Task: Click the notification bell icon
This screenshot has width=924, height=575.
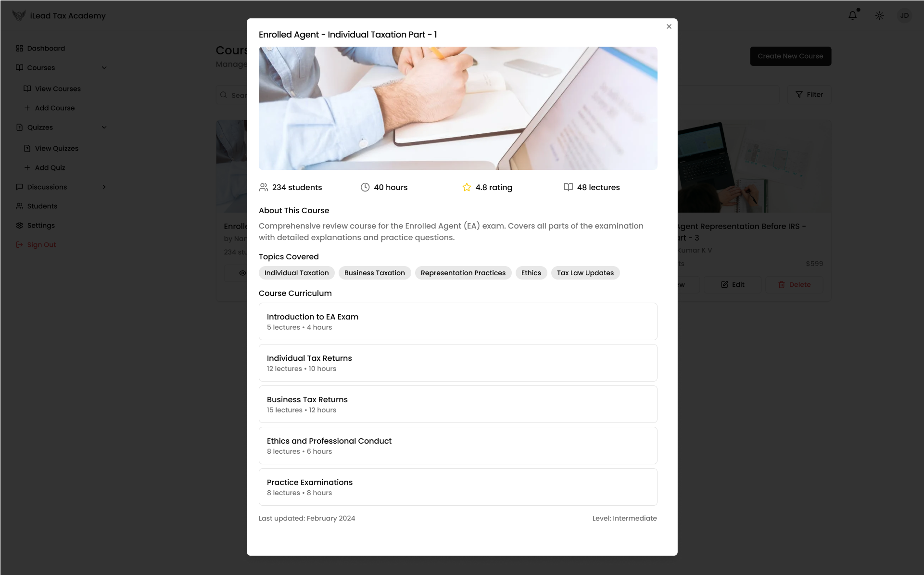Action: coord(852,15)
